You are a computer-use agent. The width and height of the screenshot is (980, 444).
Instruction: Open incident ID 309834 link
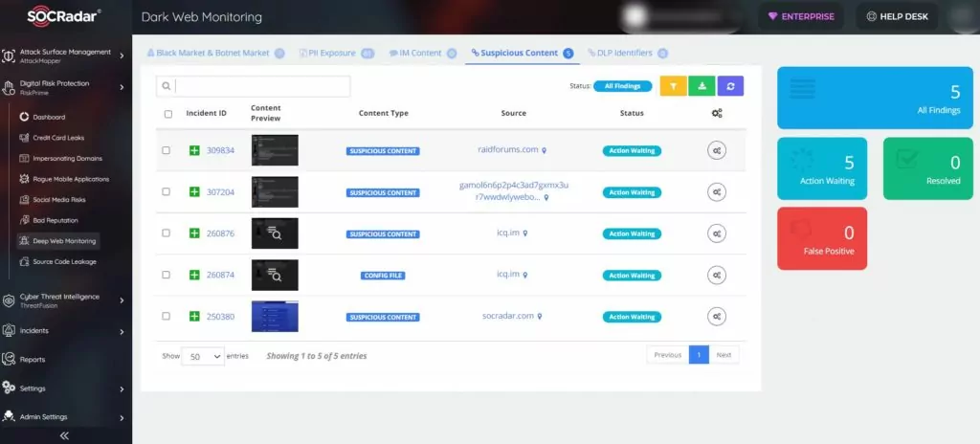pos(221,150)
